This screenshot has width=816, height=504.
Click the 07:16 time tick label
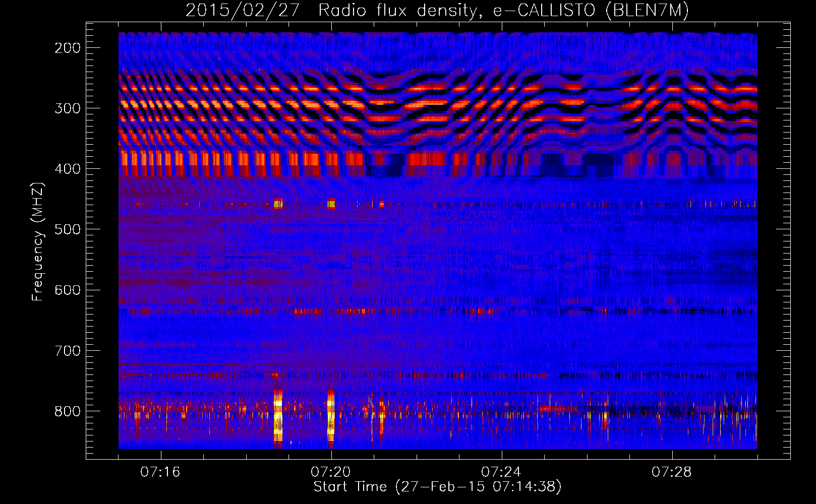coord(160,472)
